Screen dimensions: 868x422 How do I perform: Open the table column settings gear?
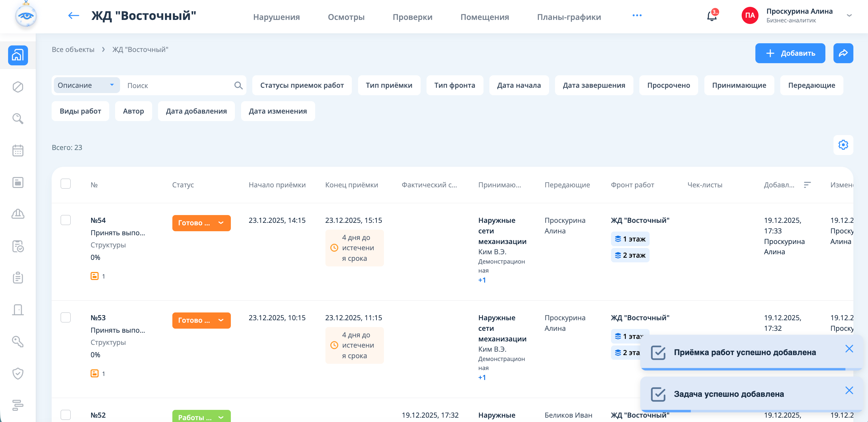click(x=843, y=145)
